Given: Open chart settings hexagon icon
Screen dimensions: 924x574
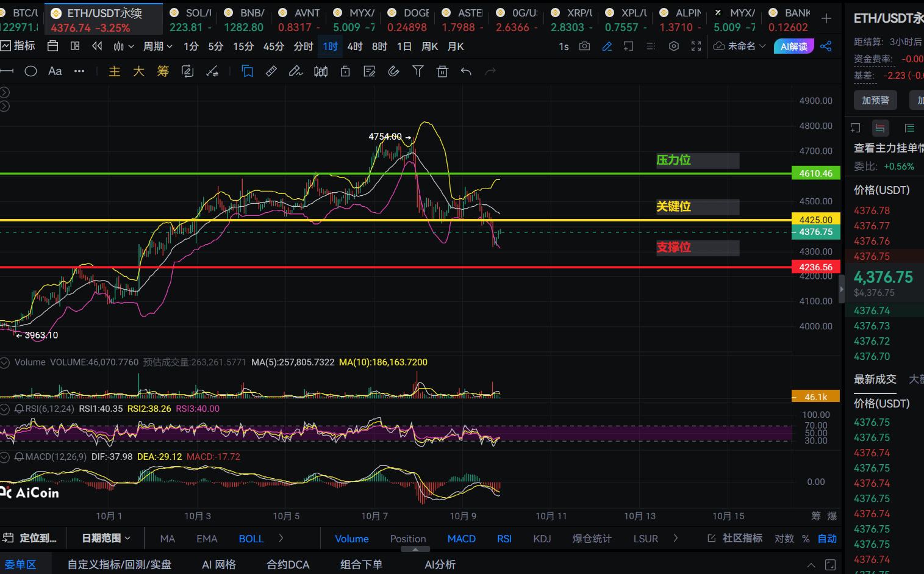Looking at the screenshot, I should coord(673,46).
